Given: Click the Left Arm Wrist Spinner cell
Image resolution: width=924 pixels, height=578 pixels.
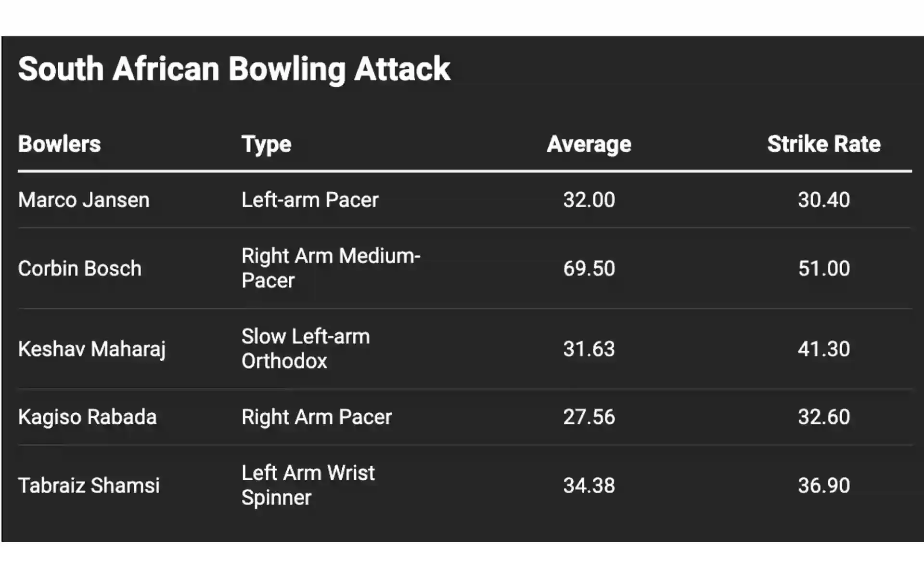Looking at the screenshot, I should (308, 486).
